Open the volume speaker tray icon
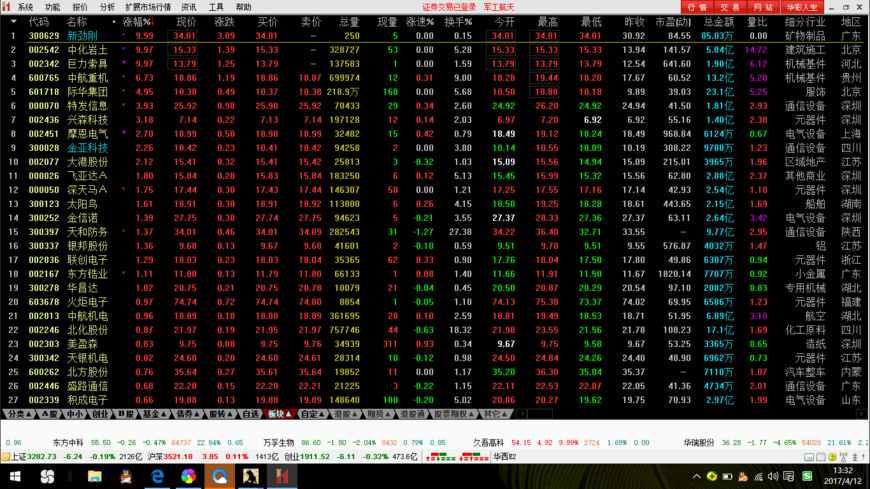The image size is (870, 489). (x=773, y=476)
